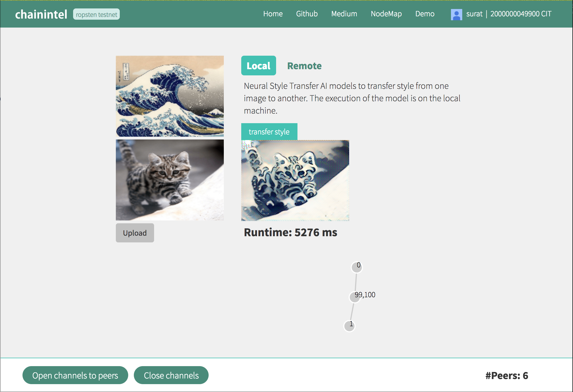The height and width of the screenshot is (392, 573).
Task: Open the NodeMap page
Action: point(386,14)
